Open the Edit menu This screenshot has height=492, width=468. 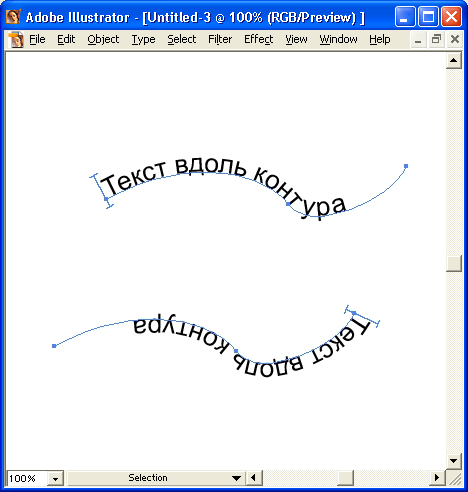pos(66,39)
